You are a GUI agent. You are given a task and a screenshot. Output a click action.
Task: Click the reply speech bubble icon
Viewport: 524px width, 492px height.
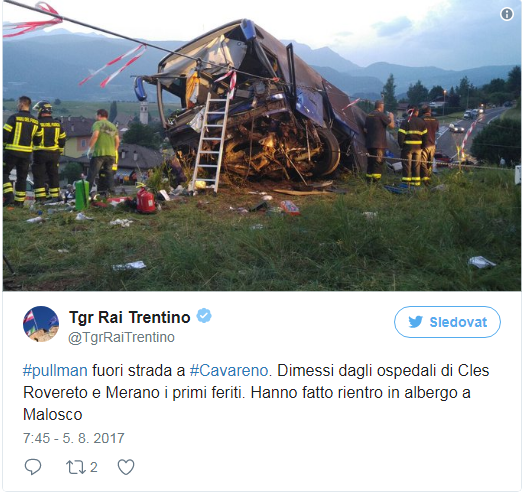point(33,467)
